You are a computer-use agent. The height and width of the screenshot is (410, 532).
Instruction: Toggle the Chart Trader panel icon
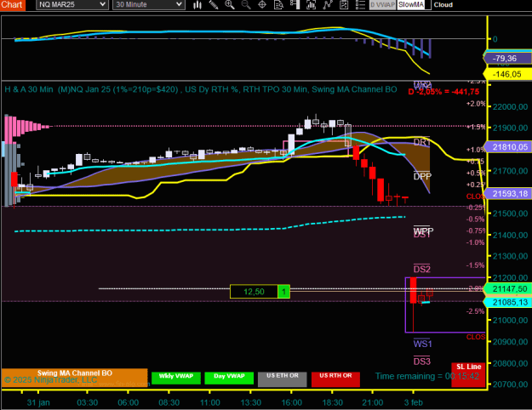pos(295,5)
